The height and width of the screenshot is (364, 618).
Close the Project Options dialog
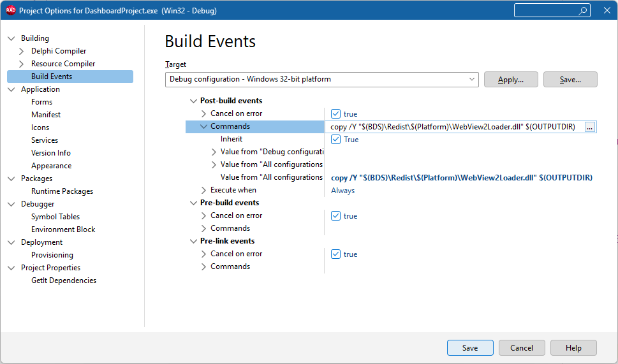point(607,11)
